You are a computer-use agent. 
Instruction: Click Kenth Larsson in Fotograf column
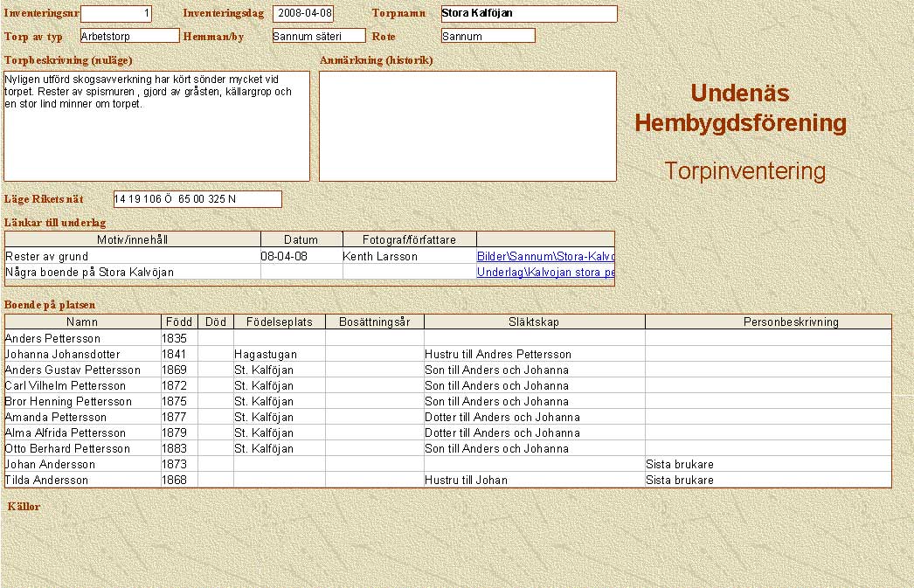(380, 257)
